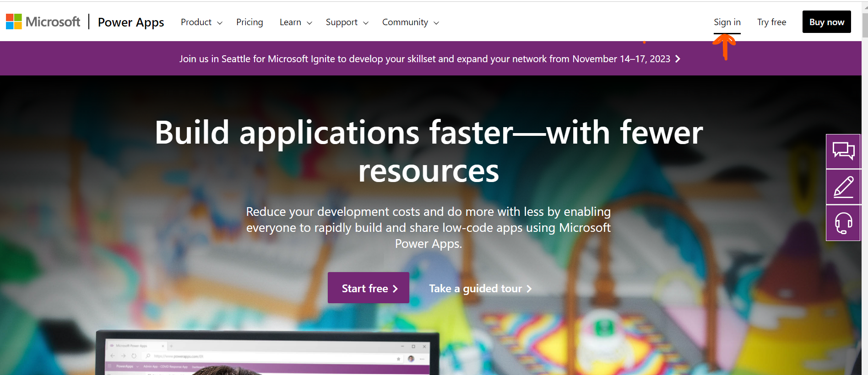The height and width of the screenshot is (375, 868).
Task: Expand the Product dropdown menu
Action: 201,22
